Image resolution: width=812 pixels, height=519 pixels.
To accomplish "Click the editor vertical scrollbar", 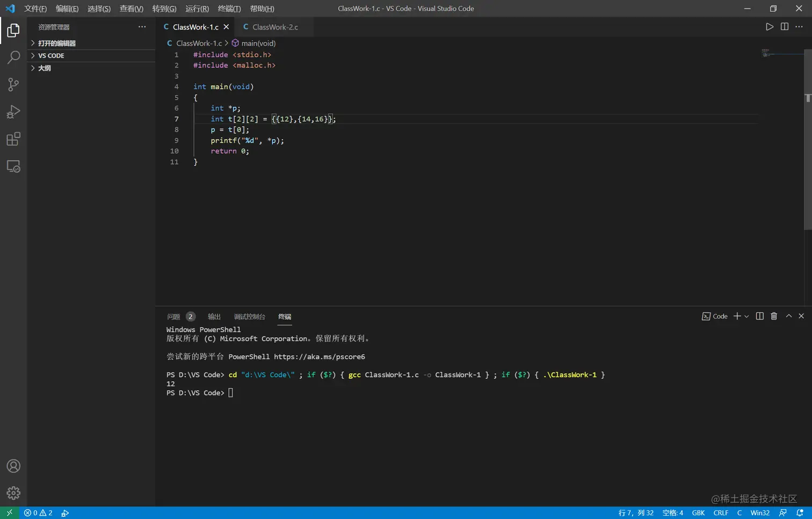I will pos(808,140).
